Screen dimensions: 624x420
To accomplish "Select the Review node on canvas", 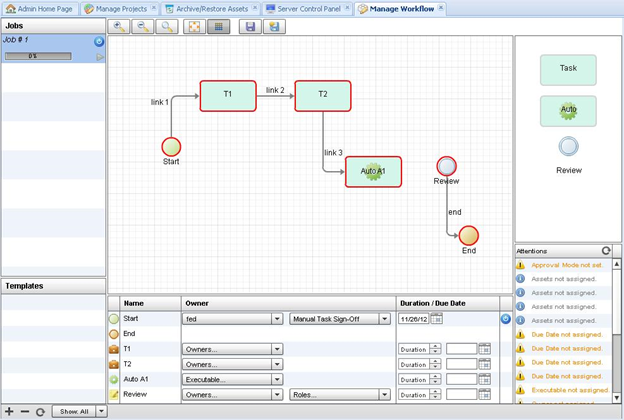I will coord(447,166).
